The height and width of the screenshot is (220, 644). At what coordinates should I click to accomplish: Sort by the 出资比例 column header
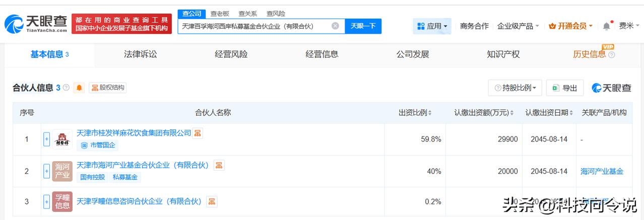click(415, 113)
